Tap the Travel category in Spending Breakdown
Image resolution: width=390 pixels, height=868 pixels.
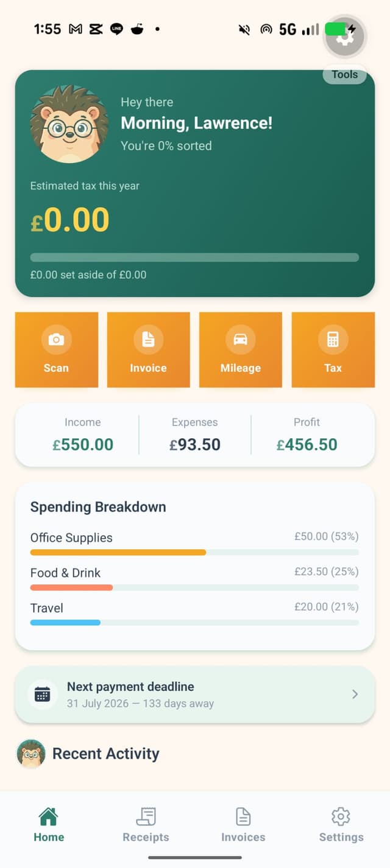tap(194, 612)
